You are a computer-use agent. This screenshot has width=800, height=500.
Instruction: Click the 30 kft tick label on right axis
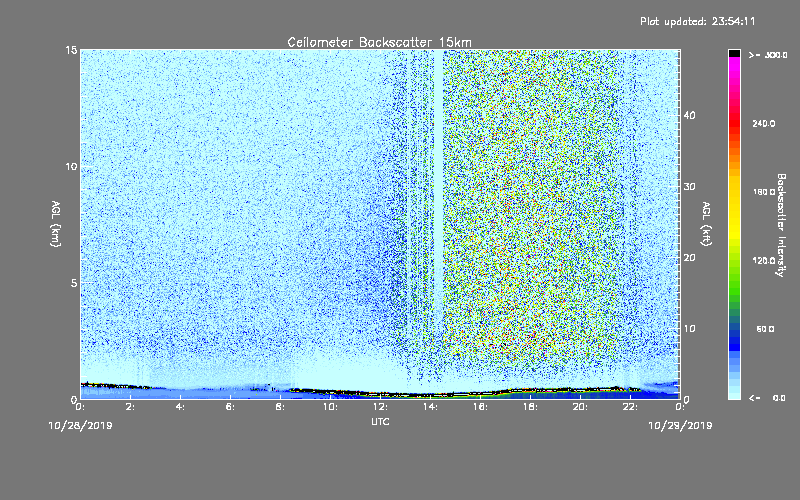coord(689,186)
